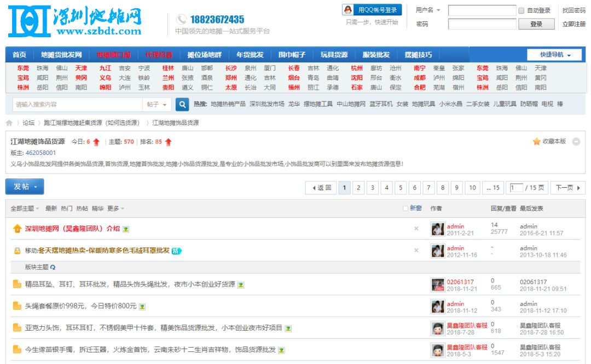This screenshot has height=364, width=591.
Task: Click the QQ penguin login icon
Action: (348, 10)
